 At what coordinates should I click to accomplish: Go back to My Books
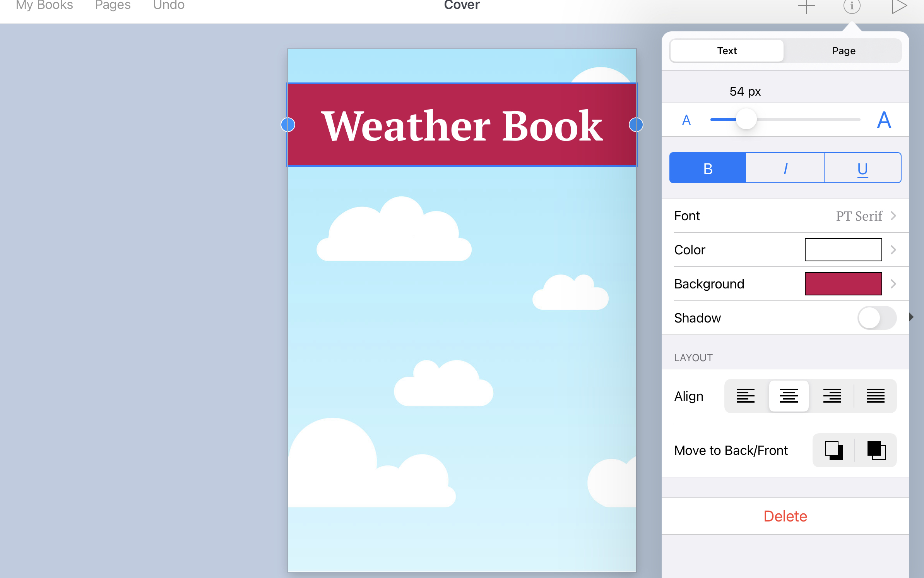[x=44, y=5]
